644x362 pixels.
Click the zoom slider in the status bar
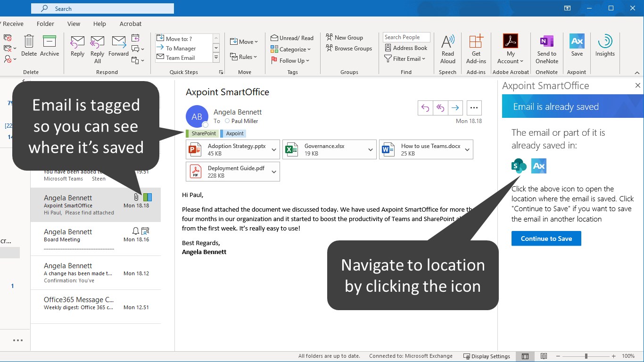586,356
